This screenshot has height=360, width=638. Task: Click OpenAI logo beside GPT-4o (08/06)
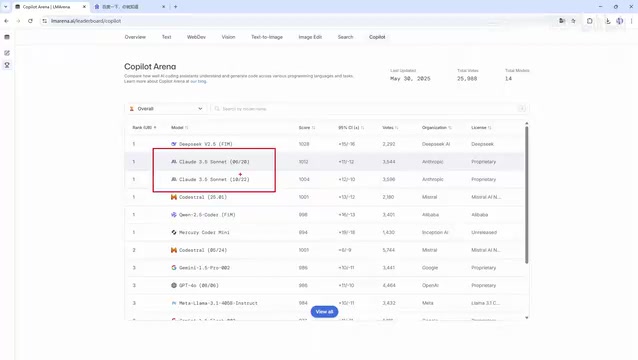(x=174, y=286)
